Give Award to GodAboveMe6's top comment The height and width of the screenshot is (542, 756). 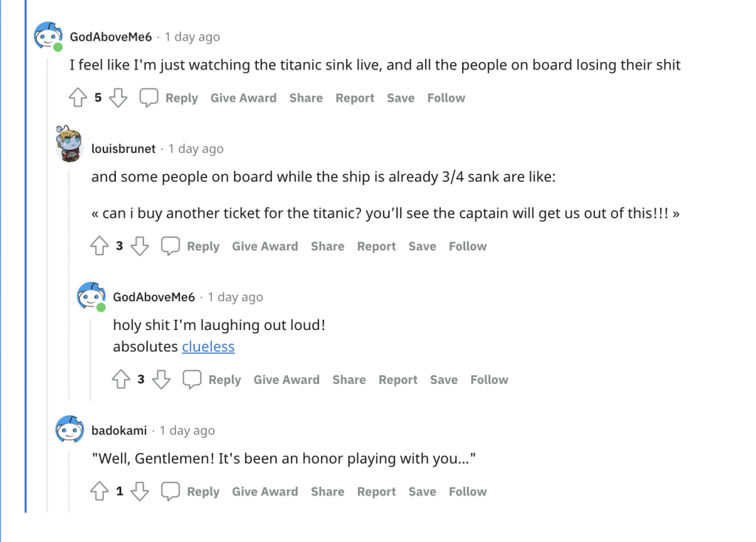coord(243,98)
